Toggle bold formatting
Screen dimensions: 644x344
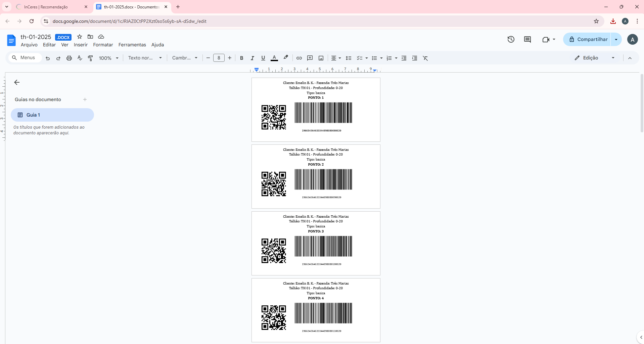point(242,58)
